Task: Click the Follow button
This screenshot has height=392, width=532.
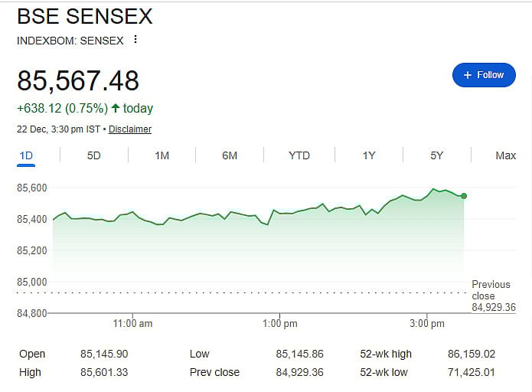Action: (x=483, y=75)
